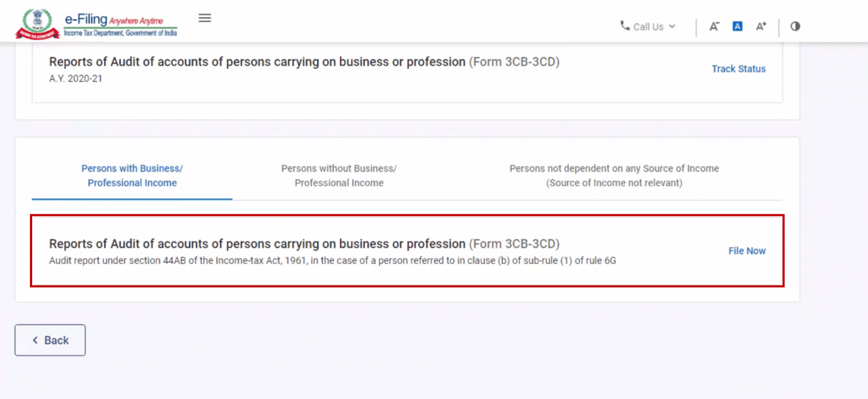Toggle dark mode using the contrast icon
Image resolution: width=868 pixels, height=399 pixels.
click(x=795, y=26)
